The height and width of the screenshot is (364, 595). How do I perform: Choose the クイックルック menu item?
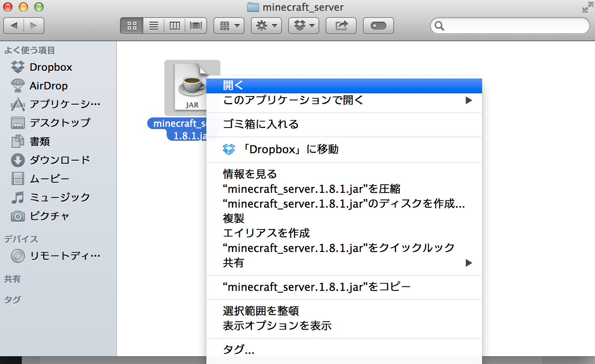coord(344,248)
